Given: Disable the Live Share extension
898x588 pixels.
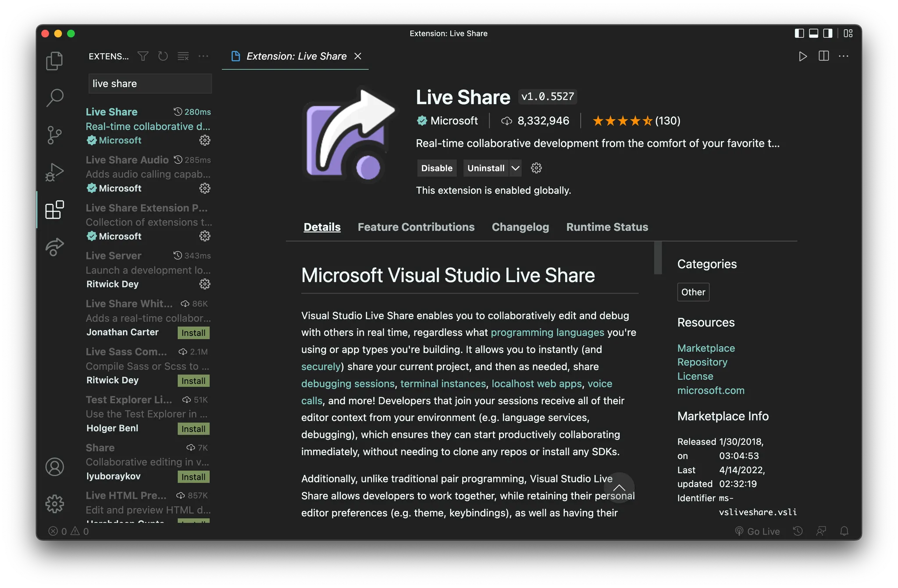Looking at the screenshot, I should pos(436,168).
